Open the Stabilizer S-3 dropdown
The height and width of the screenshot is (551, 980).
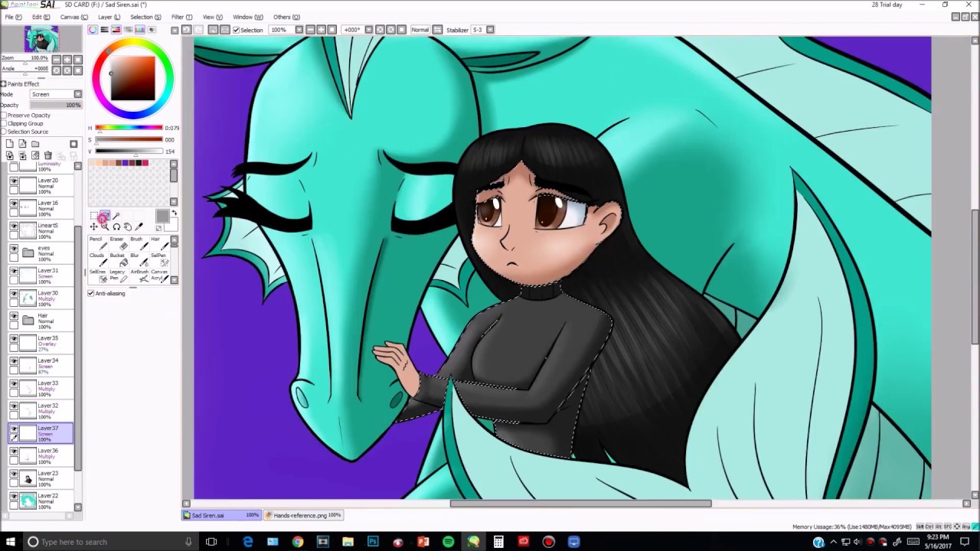tap(490, 30)
